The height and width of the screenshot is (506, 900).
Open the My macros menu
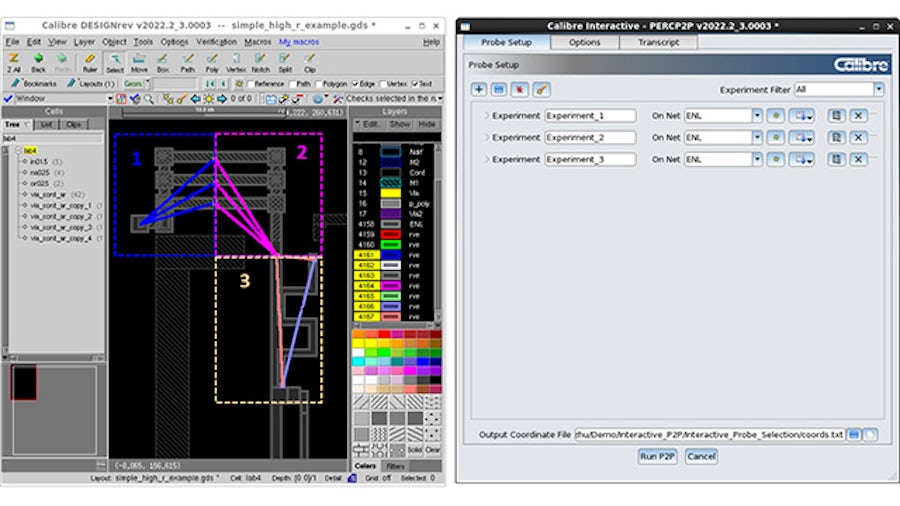pyautogui.click(x=298, y=42)
